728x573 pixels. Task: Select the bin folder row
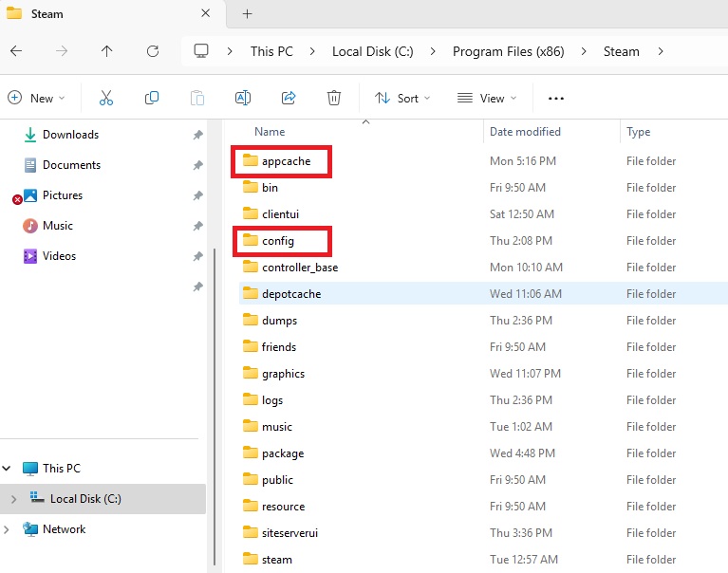pyautogui.click(x=483, y=188)
